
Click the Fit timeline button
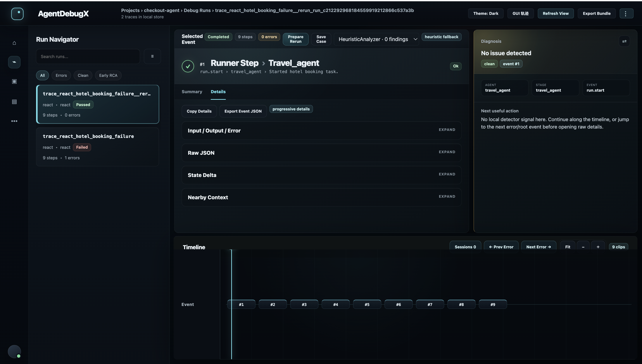tap(568, 247)
